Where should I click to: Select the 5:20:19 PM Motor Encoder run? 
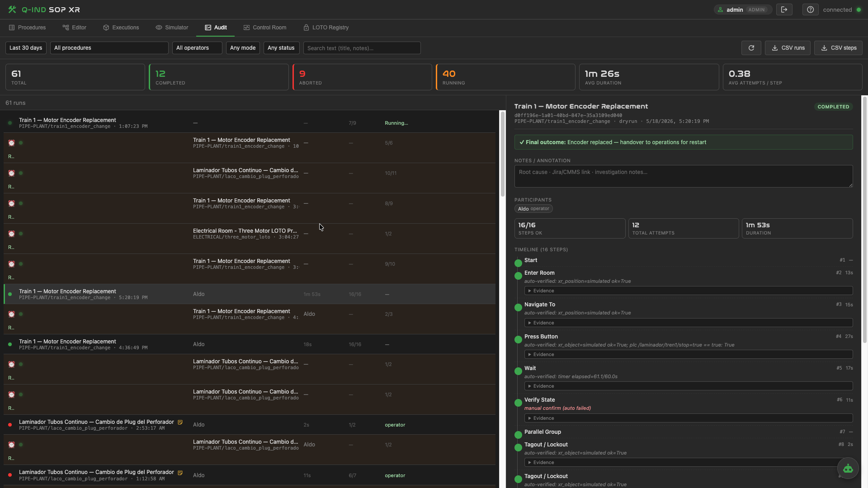250,294
